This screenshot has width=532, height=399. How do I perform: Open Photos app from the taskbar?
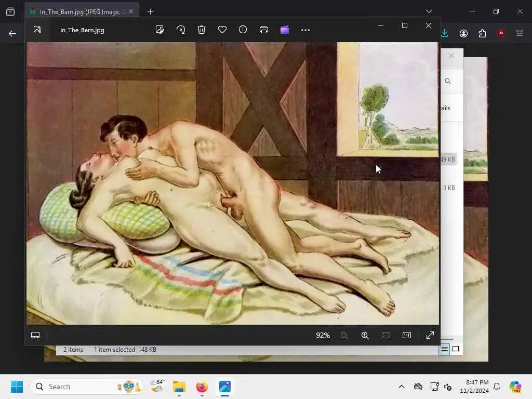[224, 387]
